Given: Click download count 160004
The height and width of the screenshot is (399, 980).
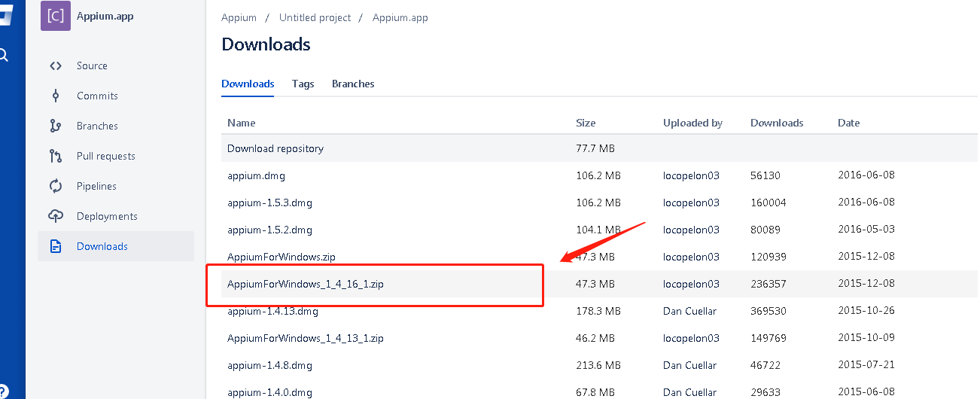Looking at the screenshot, I should (x=768, y=203).
